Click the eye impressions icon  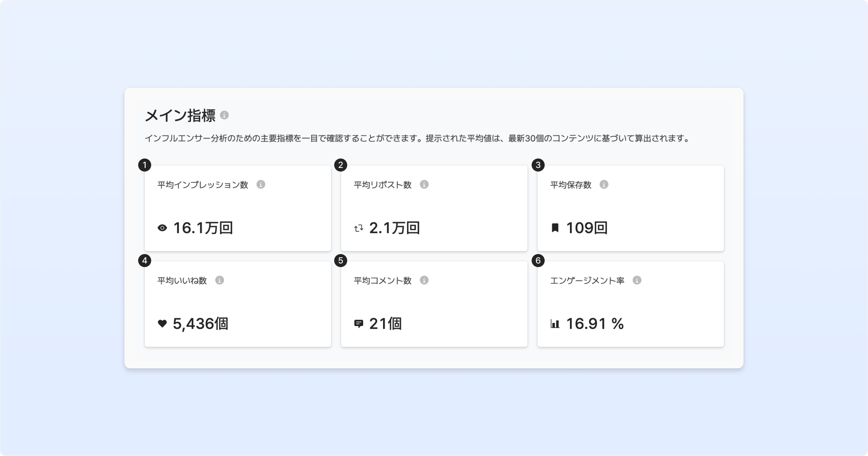pyautogui.click(x=162, y=228)
